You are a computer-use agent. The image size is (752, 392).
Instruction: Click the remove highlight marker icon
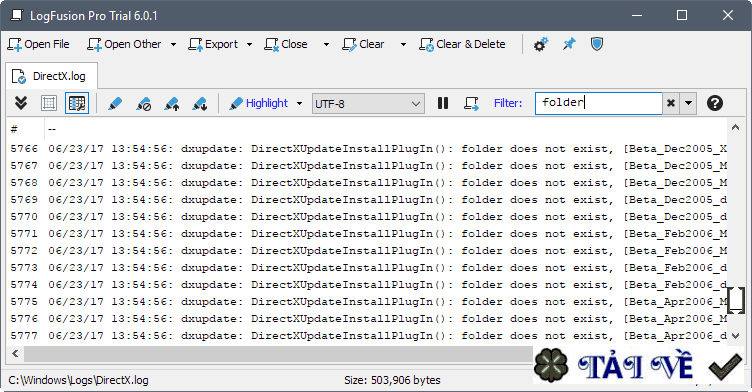click(x=143, y=103)
